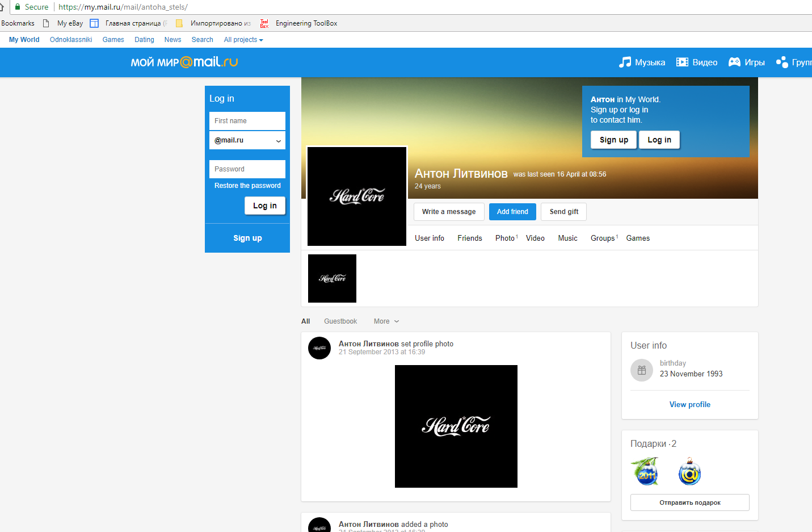Open the Groups profile tab
Screen dimensions: 812x532
pyautogui.click(x=604, y=238)
